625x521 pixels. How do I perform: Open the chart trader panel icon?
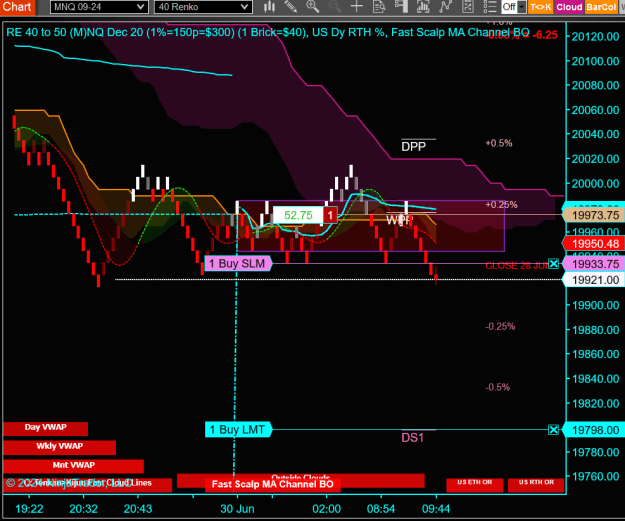(x=401, y=7)
